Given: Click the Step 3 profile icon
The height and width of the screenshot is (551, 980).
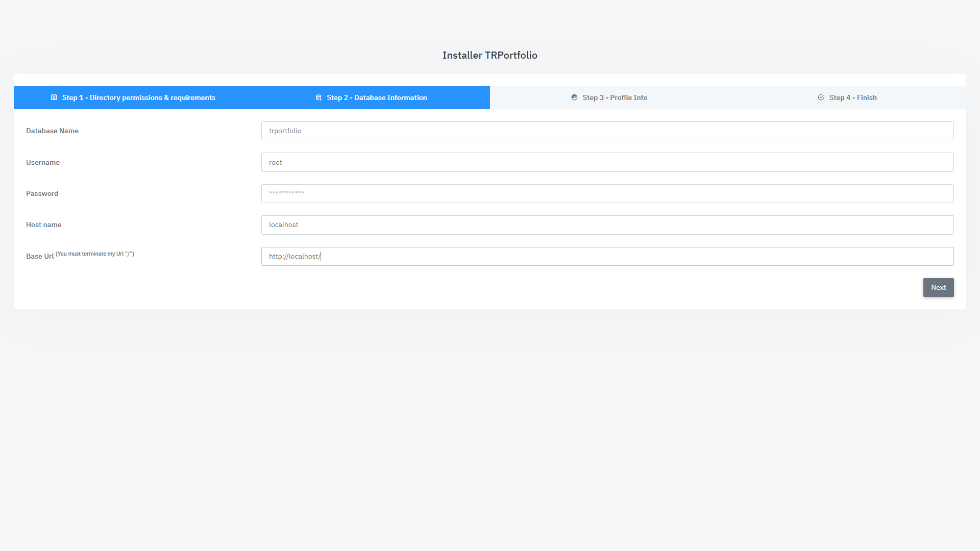Looking at the screenshot, I should click(x=574, y=97).
